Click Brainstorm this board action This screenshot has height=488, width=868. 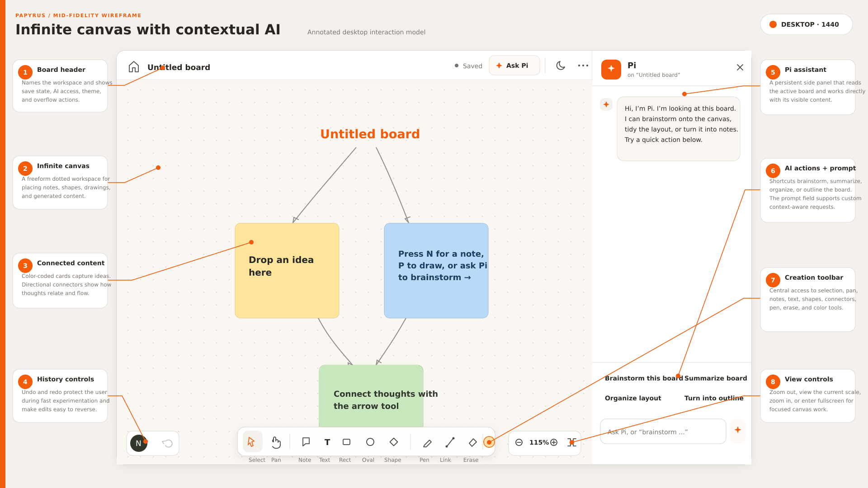point(644,378)
